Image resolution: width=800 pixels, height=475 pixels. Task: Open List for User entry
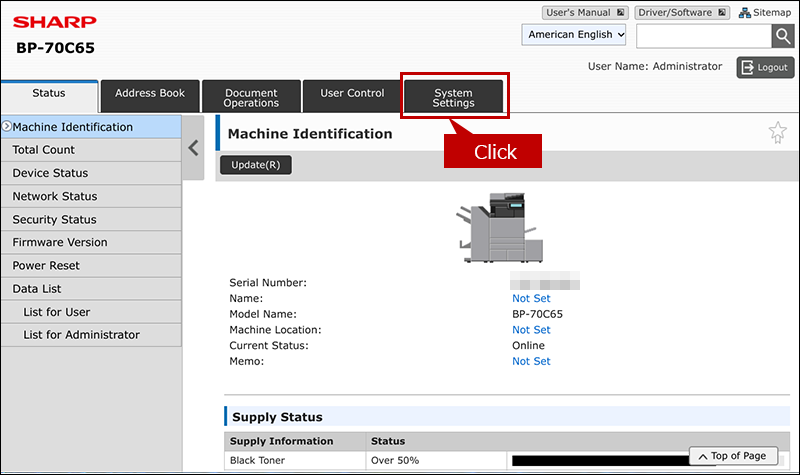[x=91, y=312]
